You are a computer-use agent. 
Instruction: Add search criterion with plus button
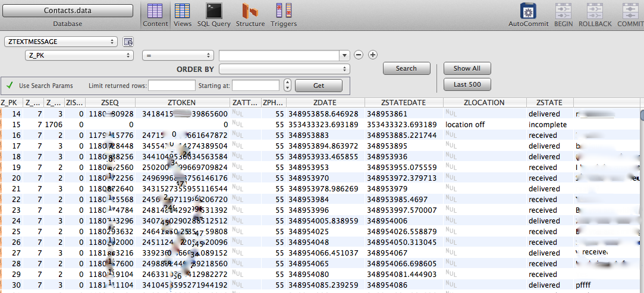coord(372,55)
